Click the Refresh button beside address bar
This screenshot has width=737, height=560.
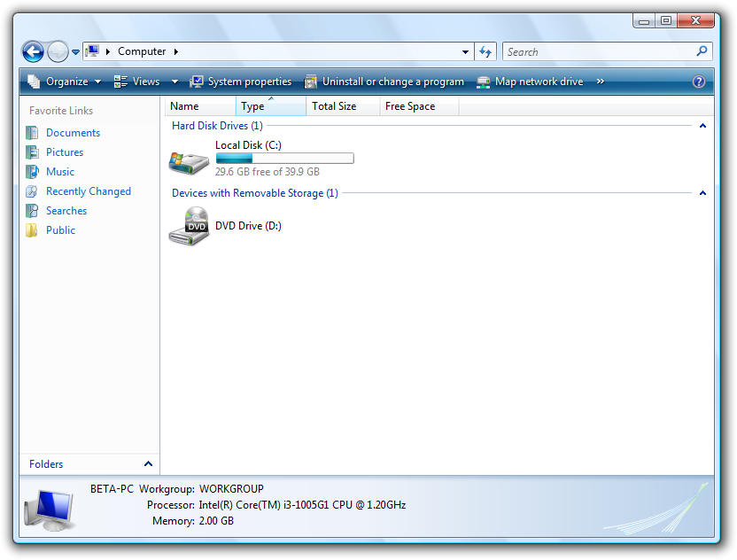click(x=485, y=51)
